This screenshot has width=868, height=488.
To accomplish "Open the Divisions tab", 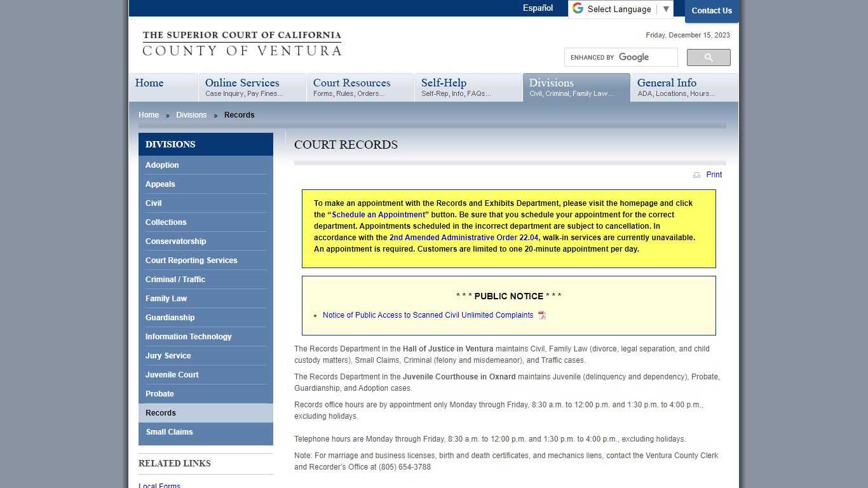I will click(x=576, y=88).
